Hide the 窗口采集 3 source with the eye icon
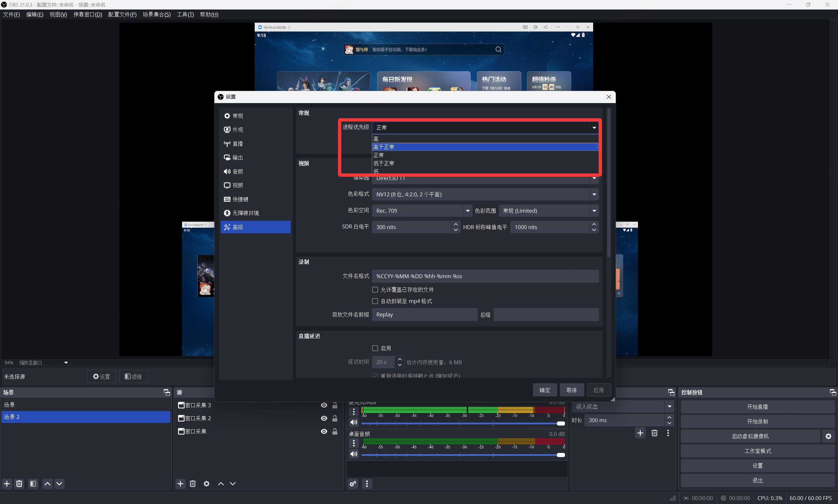Viewport: 838px width, 504px height. (x=324, y=405)
